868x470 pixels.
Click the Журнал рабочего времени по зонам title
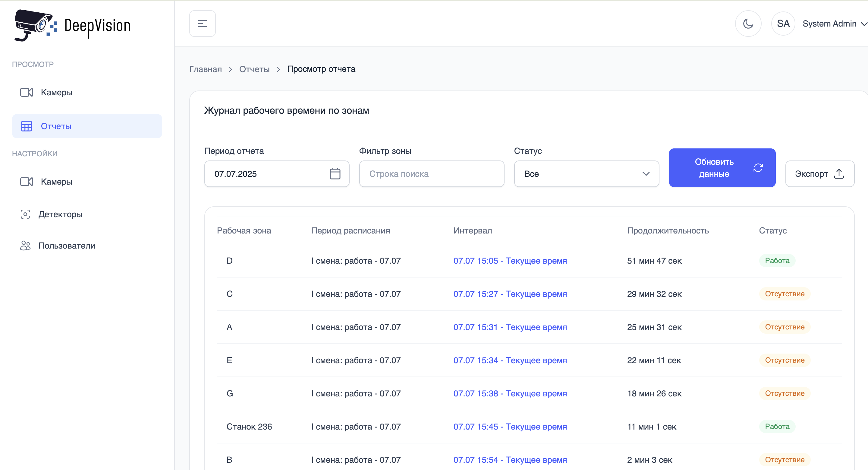click(x=286, y=111)
